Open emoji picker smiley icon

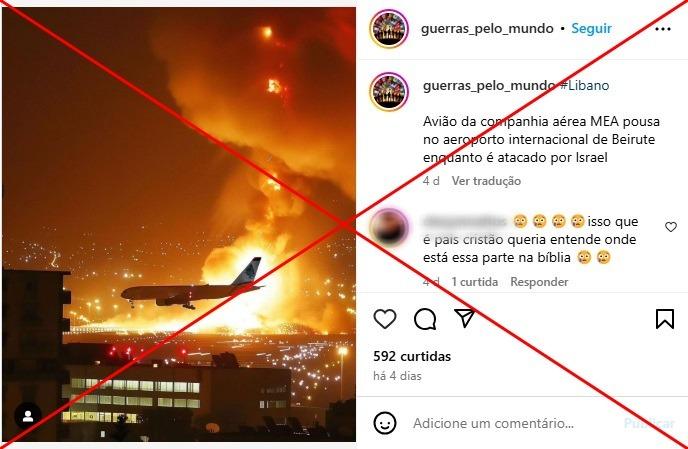click(385, 423)
